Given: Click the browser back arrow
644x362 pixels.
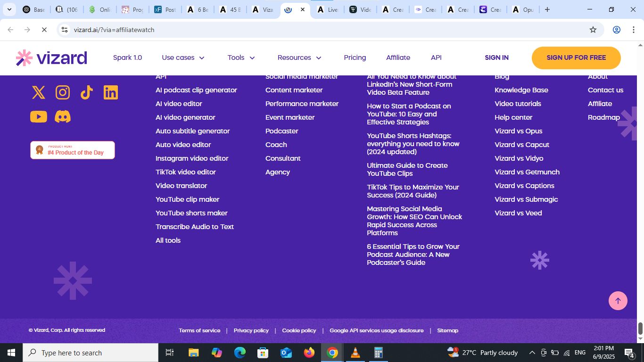Looking at the screenshot, I should pyautogui.click(x=10, y=30).
